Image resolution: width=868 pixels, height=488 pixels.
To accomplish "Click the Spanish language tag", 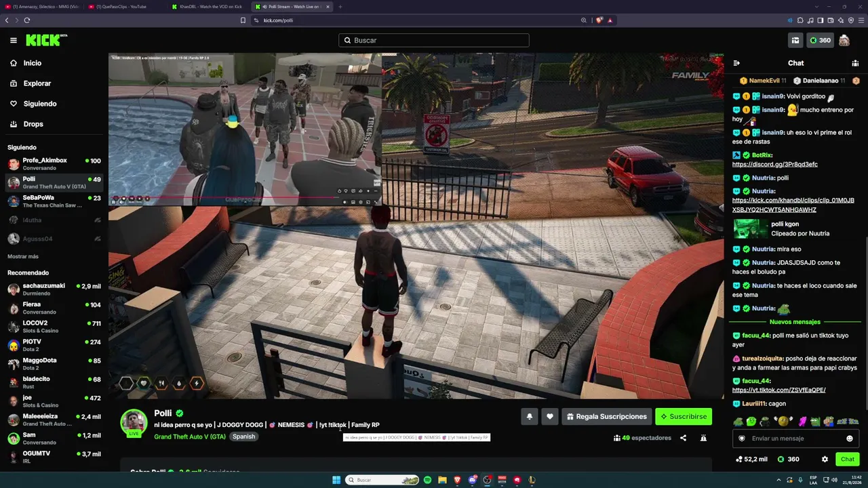I will click(x=244, y=437).
